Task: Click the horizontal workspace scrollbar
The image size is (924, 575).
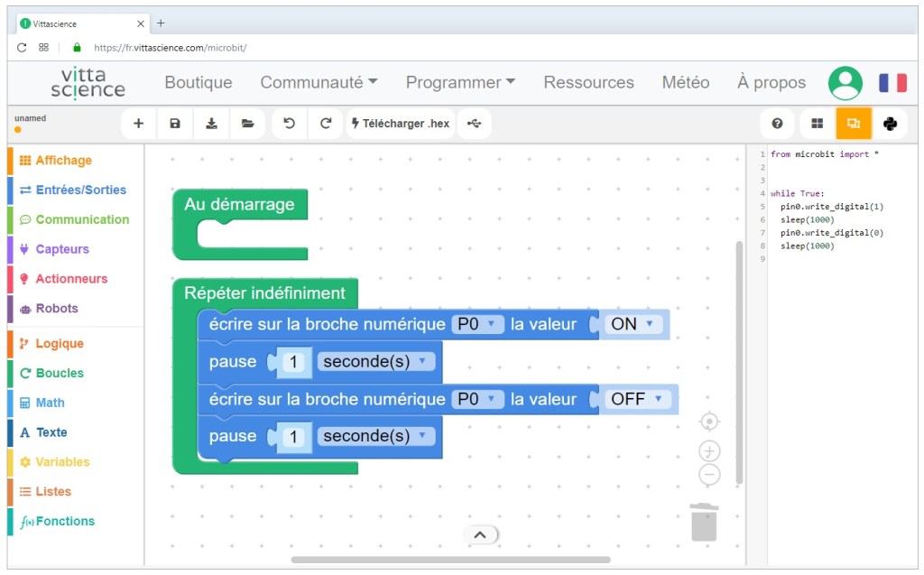Action: (449, 560)
